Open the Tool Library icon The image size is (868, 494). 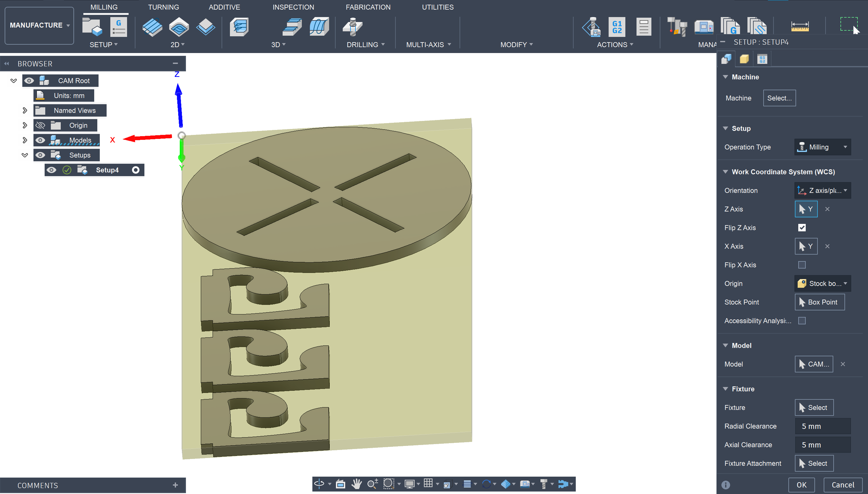click(x=677, y=27)
